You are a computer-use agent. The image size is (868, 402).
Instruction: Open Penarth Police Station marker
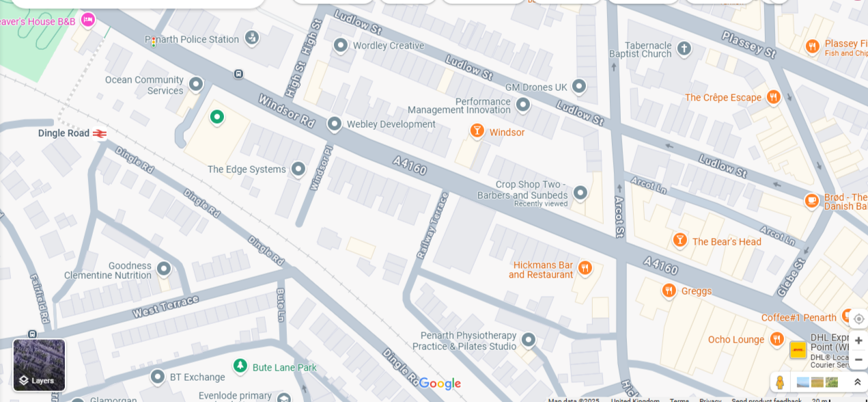(251, 38)
